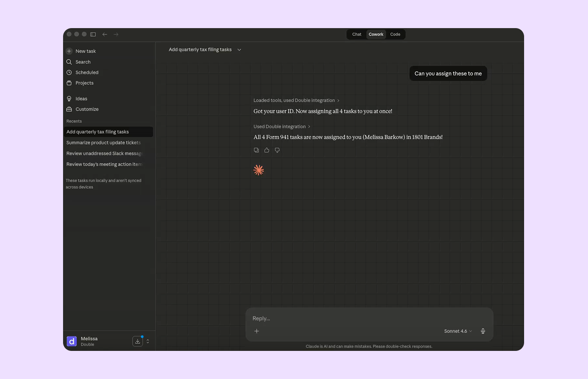Image resolution: width=588 pixels, height=379 pixels.
Task: Open the Sonnet 4.6 model dropdown
Action: point(458,331)
